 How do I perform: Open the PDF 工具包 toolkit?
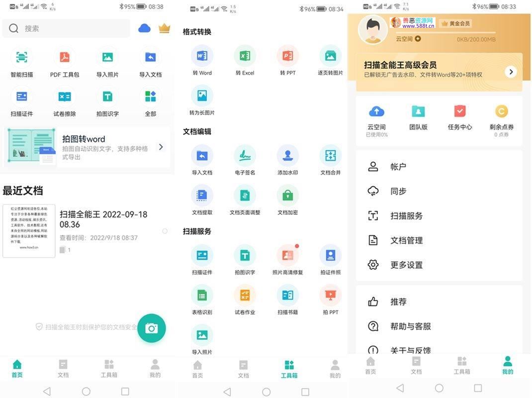[65, 58]
